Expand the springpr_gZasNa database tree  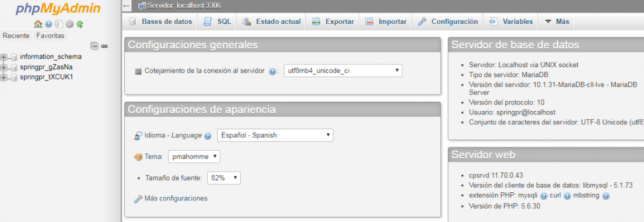[4, 67]
